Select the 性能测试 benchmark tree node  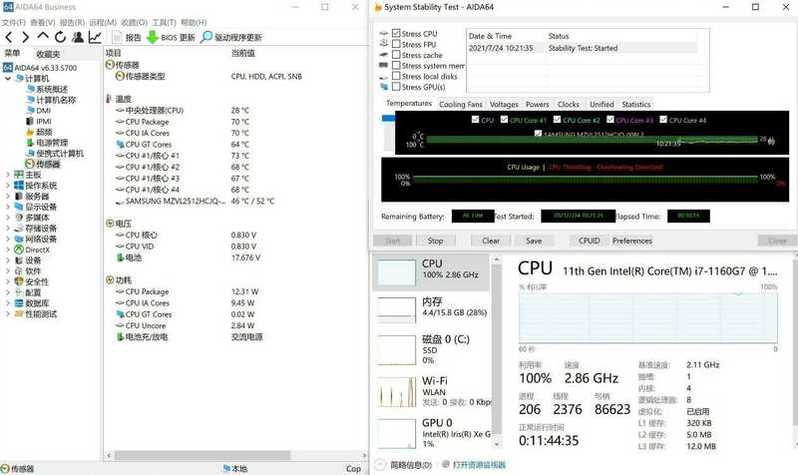click(x=36, y=314)
